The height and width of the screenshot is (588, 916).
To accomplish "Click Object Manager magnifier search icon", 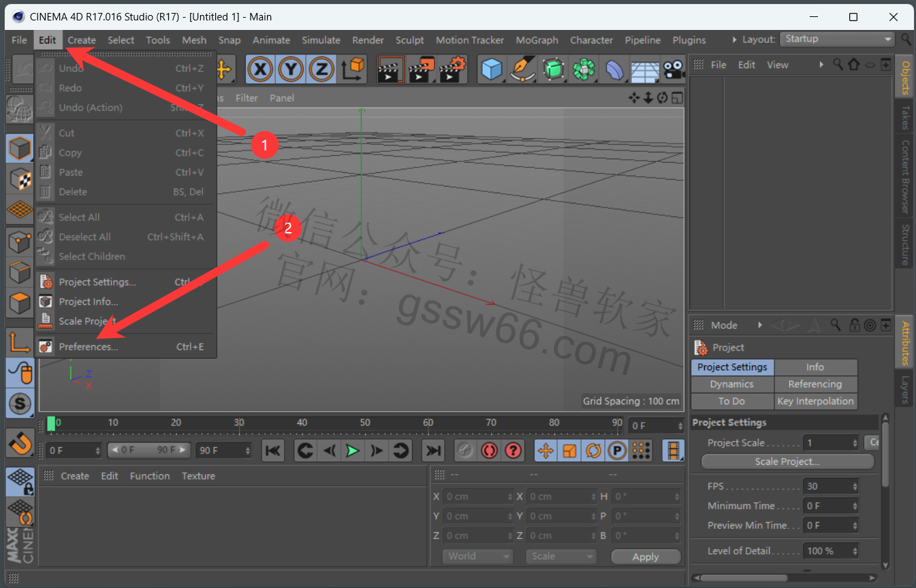I will (x=838, y=65).
